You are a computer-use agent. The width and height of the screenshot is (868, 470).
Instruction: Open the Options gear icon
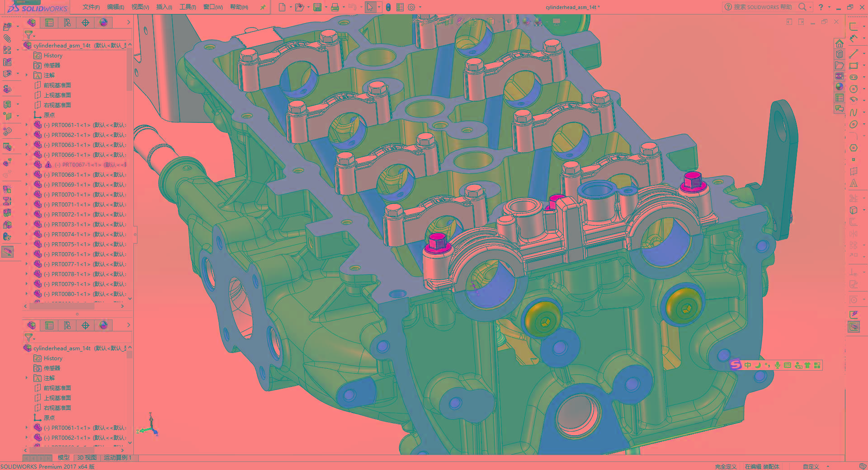411,7
